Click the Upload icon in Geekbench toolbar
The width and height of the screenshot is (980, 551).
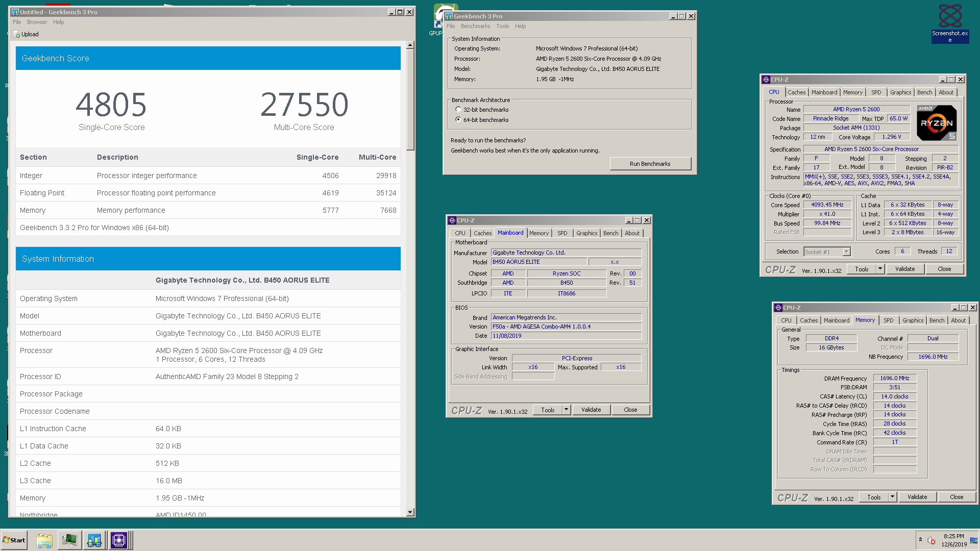click(16, 34)
